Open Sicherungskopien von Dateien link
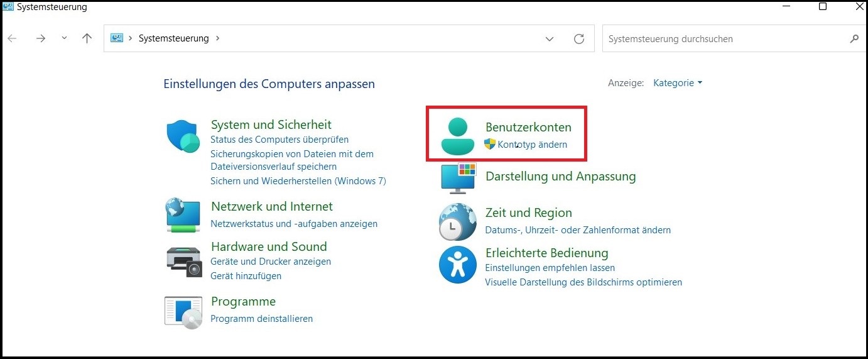 click(x=292, y=160)
